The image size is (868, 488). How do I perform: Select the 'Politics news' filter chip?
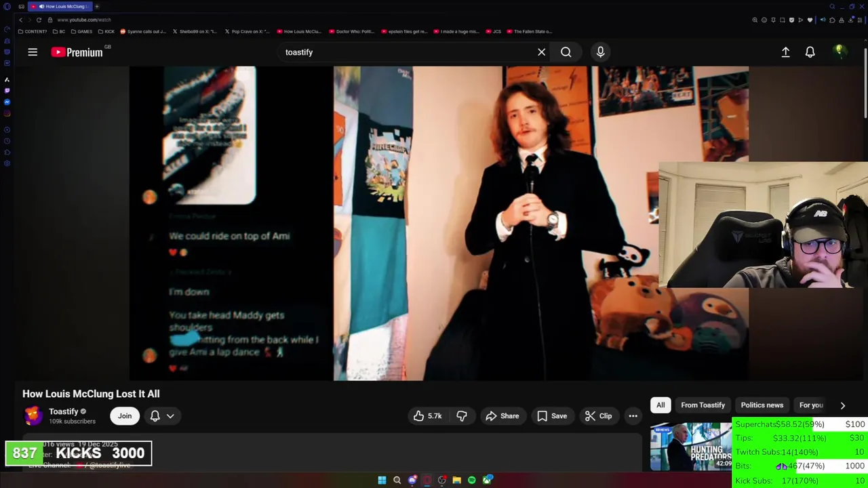click(762, 405)
